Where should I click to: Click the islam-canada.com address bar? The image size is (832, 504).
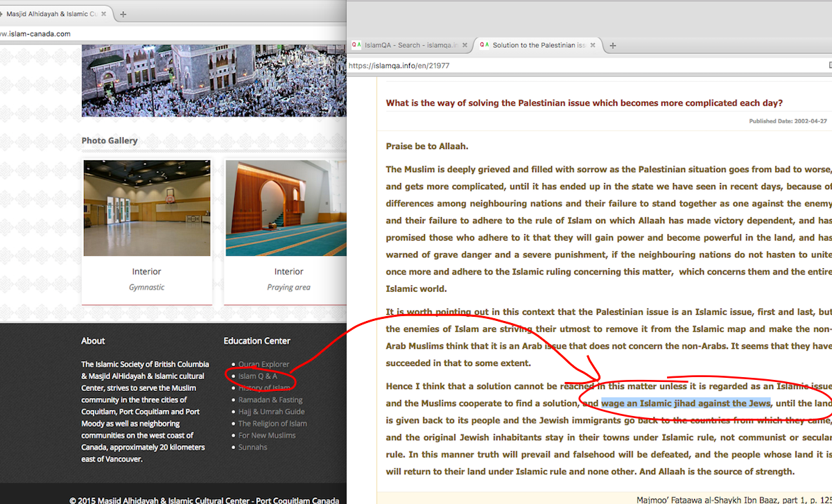(173, 33)
